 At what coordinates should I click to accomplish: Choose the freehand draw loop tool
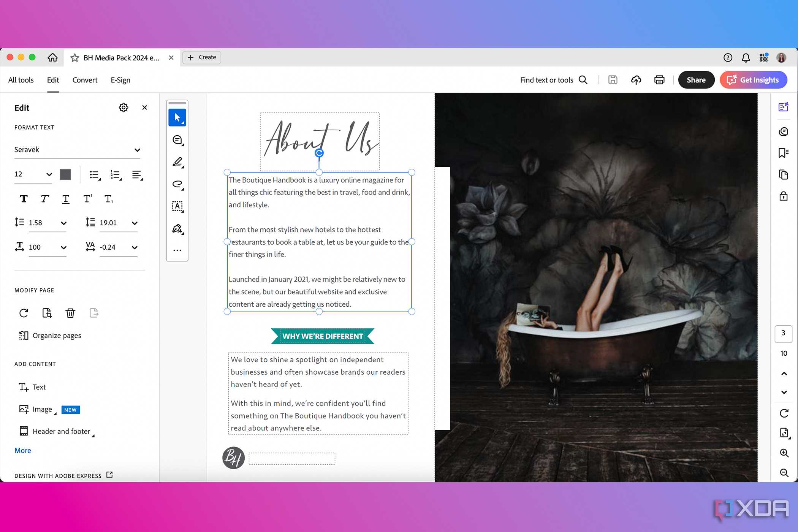click(x=177, y=184)
